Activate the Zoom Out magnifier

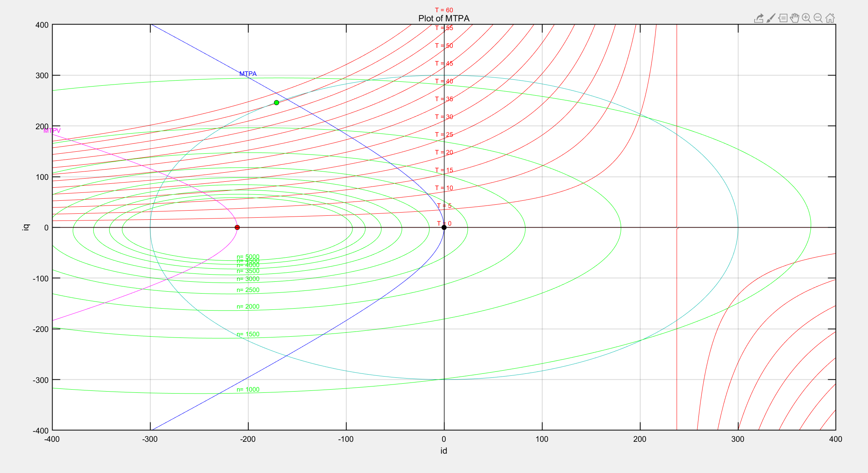pos(818,18)
